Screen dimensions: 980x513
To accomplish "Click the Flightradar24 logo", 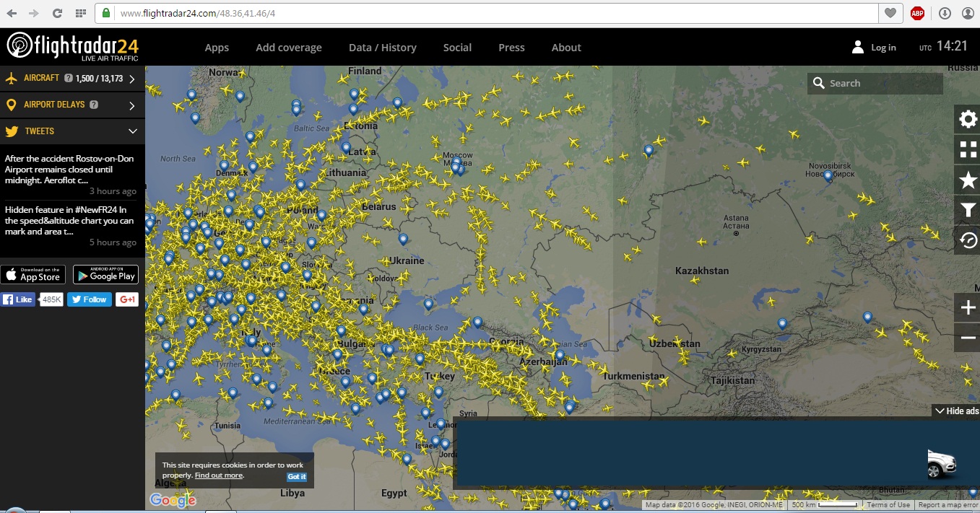I will 72,46.
